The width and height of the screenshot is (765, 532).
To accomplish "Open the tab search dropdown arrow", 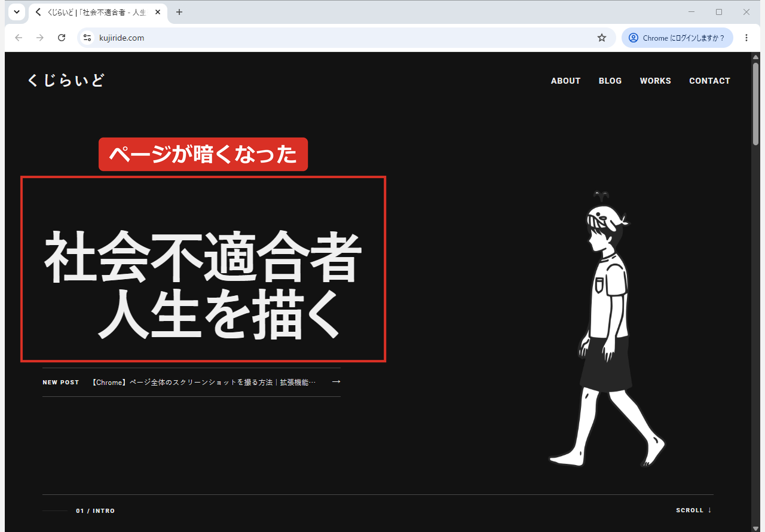I will 17,12.
